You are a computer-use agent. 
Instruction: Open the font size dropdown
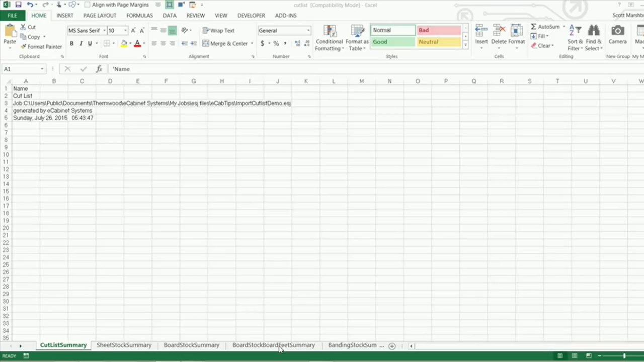(125, 31)
